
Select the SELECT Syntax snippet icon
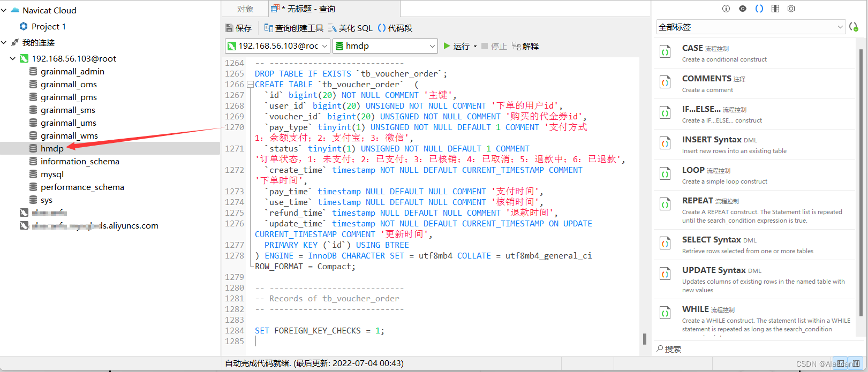click(665, 244)
